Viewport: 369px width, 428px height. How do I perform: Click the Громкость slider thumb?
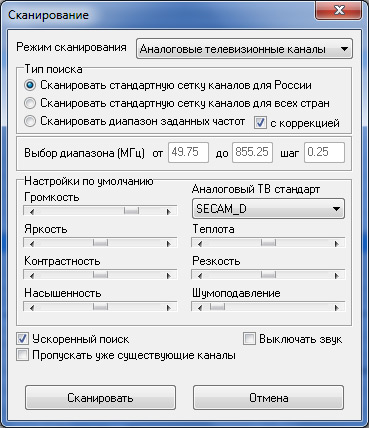click(131, 211)
